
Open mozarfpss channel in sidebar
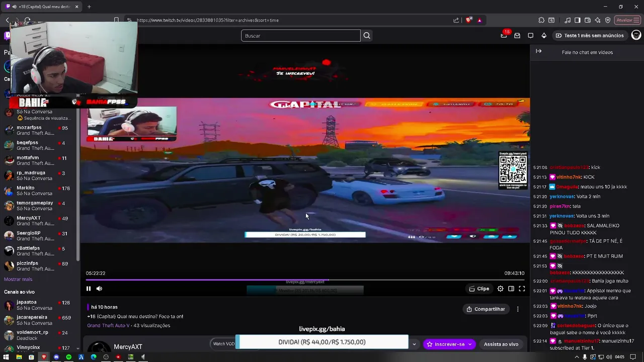pyautogui.click(x=40, y=131)
